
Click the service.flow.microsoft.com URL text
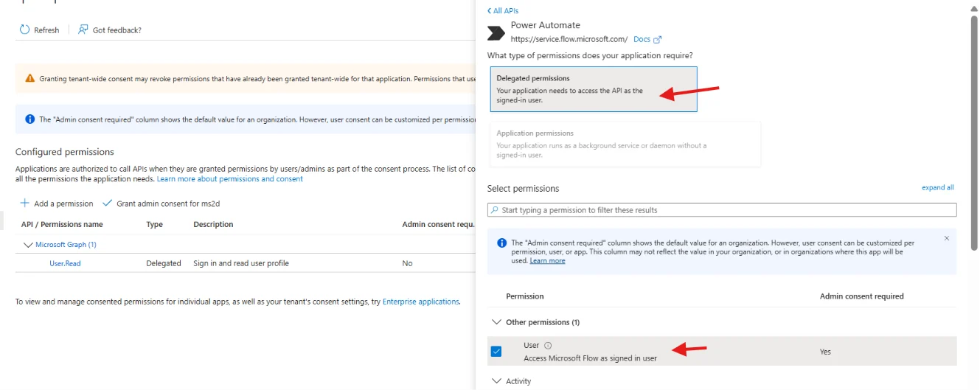click(569, 40)
